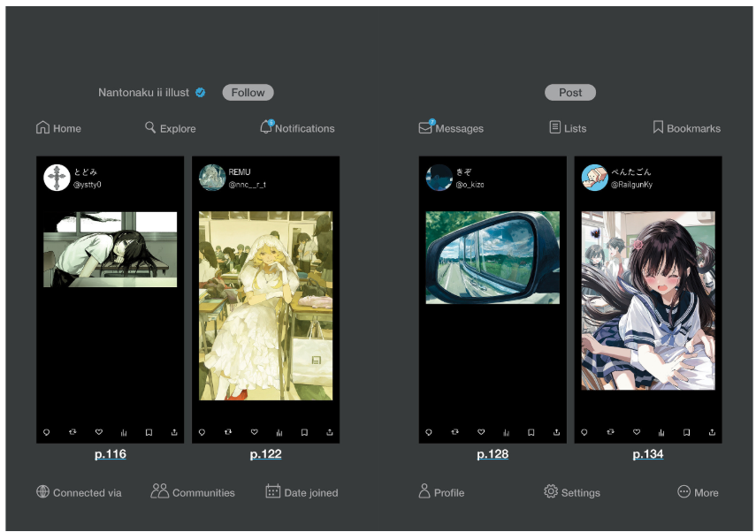Open the Notifications bell icon
The width and height of the screenshot is (756, 532).
pos(266,127)
